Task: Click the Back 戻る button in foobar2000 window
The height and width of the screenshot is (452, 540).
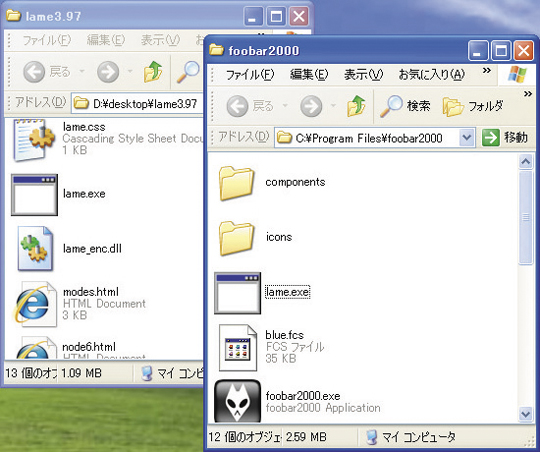Action: point(250,106)
